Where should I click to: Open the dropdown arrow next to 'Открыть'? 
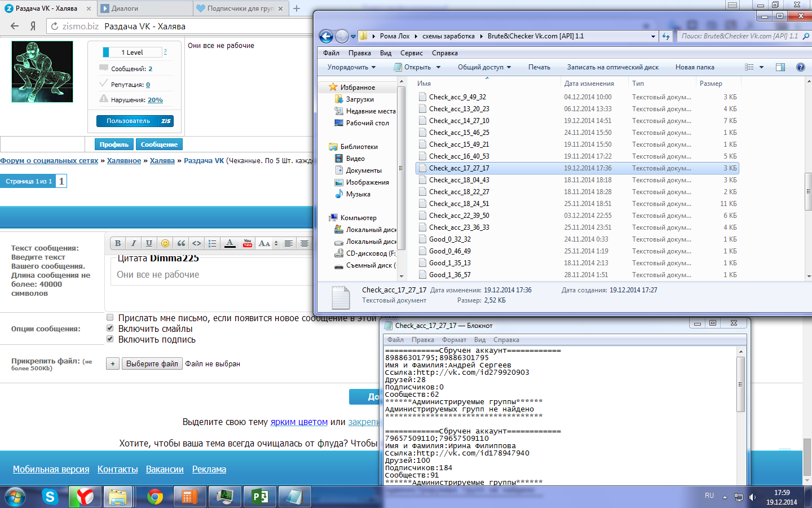click(438, 67)
